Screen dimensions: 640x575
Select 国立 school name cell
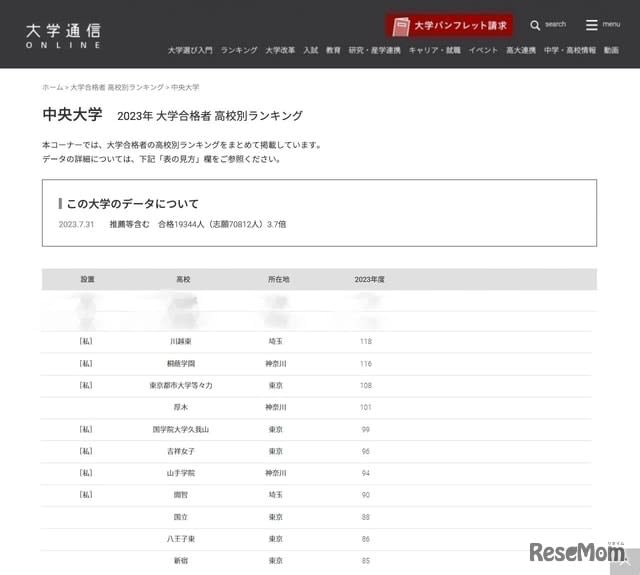click(181, 517)
